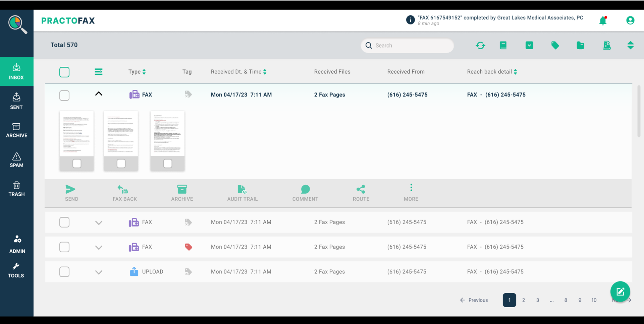Sort by Received Dt. & Time column
The height and width of the screenshot is (324, 644).
click(x=265, y=71)
